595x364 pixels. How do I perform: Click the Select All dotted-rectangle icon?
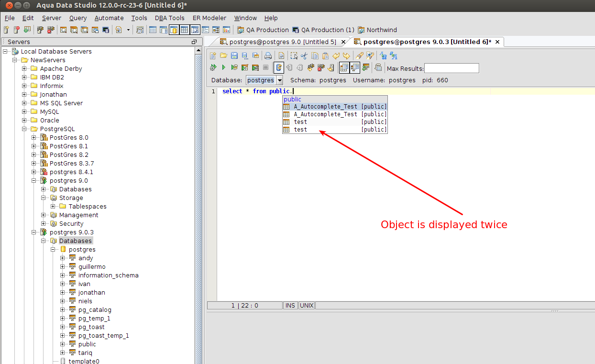pyautogui.click(x=294, y=55)
